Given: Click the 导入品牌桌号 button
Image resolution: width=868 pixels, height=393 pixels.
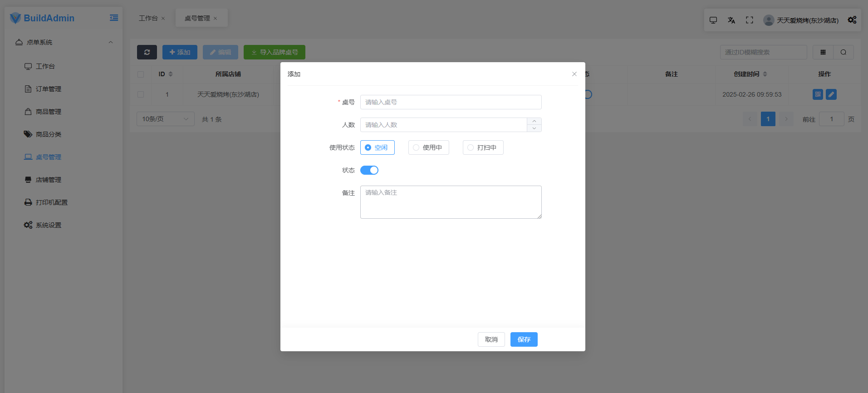Looking at the screenshot, I should pos(275,52).
